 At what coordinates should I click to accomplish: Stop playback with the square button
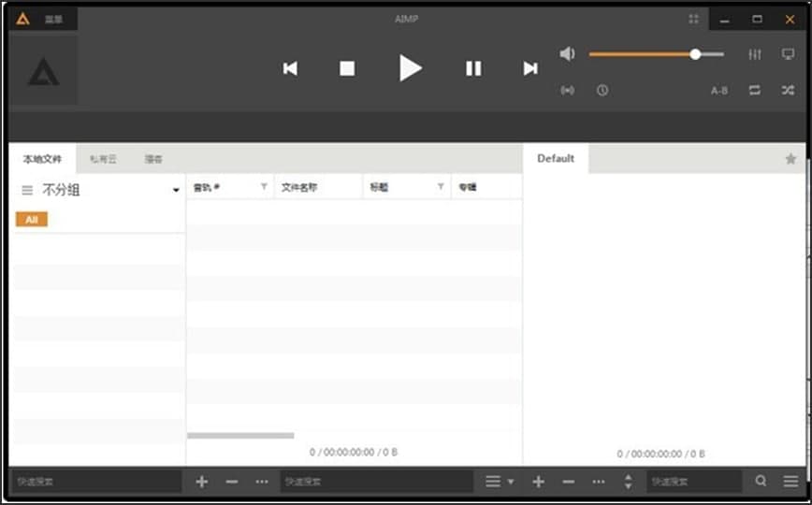click(x=347, y=68)
